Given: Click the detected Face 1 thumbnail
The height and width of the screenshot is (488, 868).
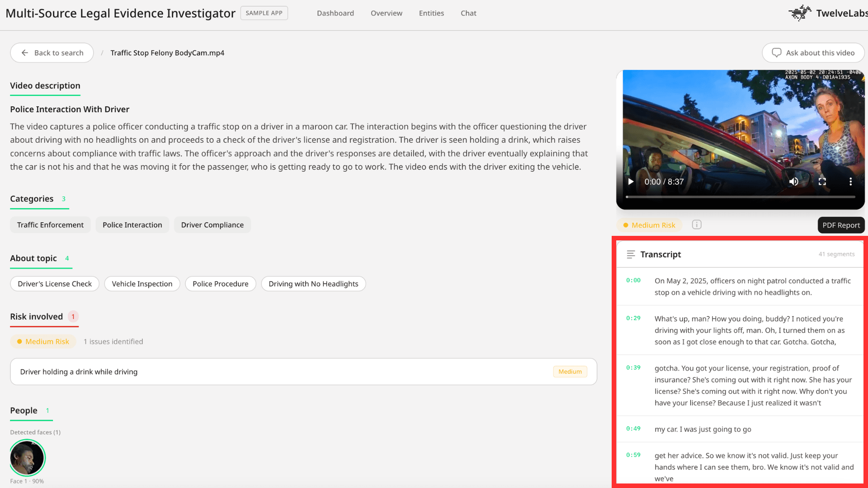Looking at the screenshot, I should click(27, 458).
